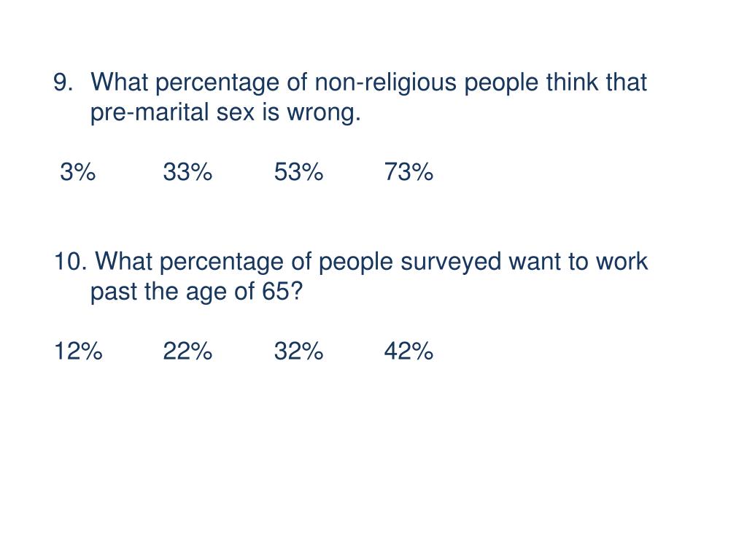Choose the 33% answer option
The height and width of the screenshot is (560, 747).
point(187,173)
